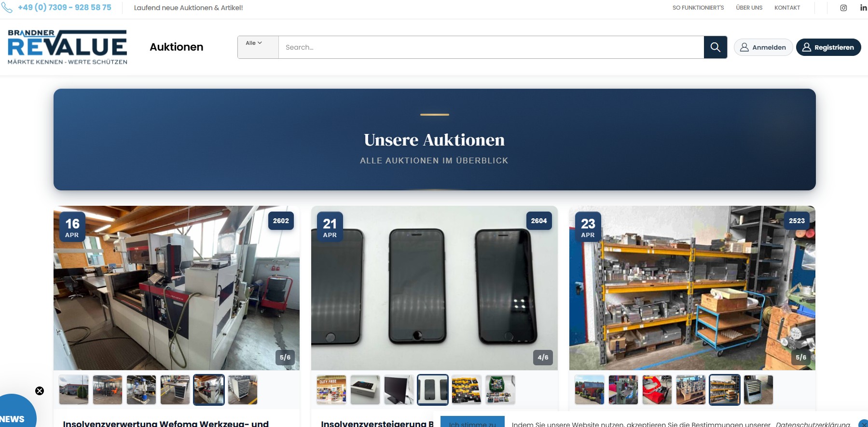Screen dimensions: 868x427
Task: Open the Instagram profile icon
Action: [x=843, y=8]
